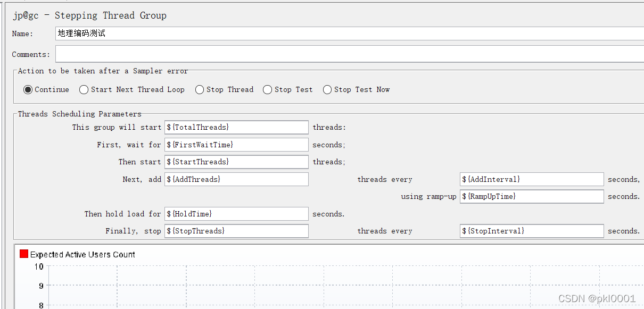This screenshot has height=309, width=644.
Task: Click the Threads Scheduling Parameters heading
Action: point(80,114)
